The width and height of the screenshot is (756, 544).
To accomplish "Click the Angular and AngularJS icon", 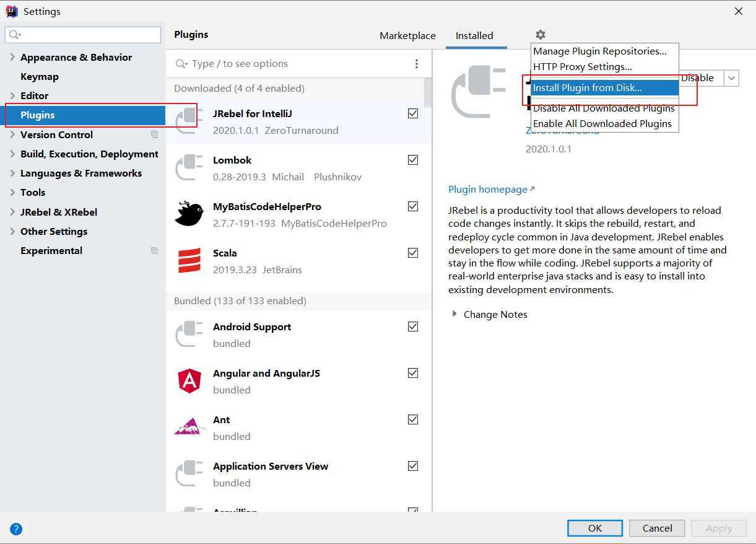I will tap(189, 380).
